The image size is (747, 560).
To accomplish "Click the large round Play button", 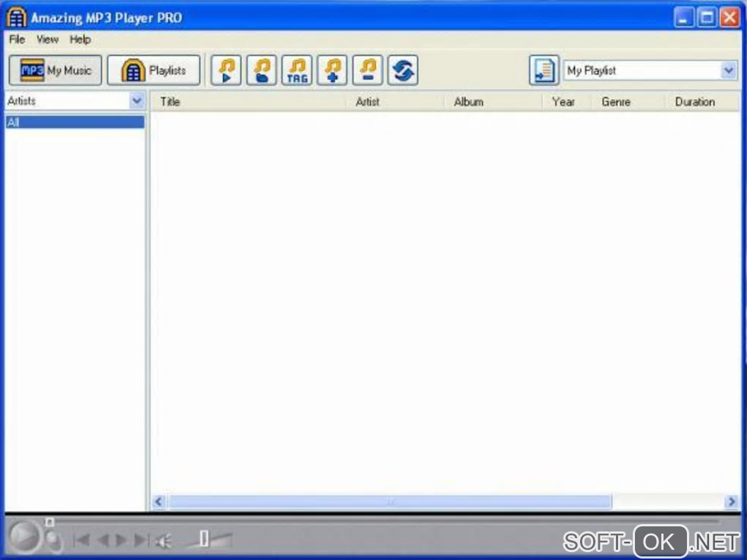I will coord(25,537).
